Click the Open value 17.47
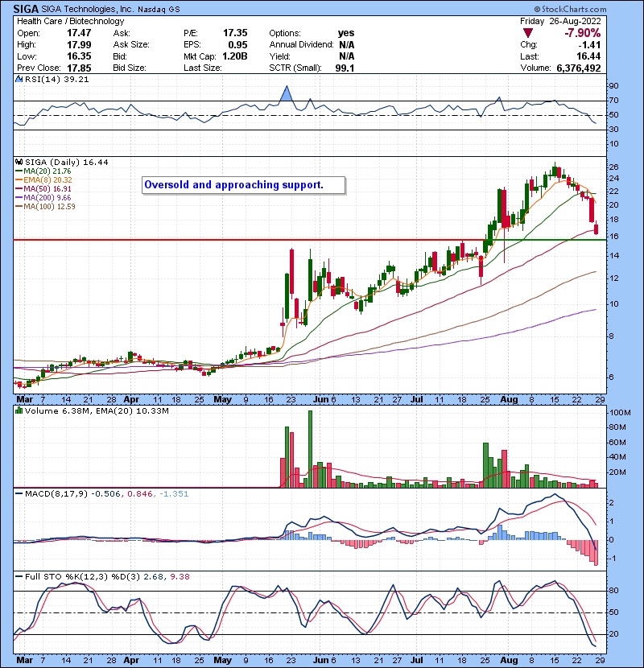 pos(79,33)
